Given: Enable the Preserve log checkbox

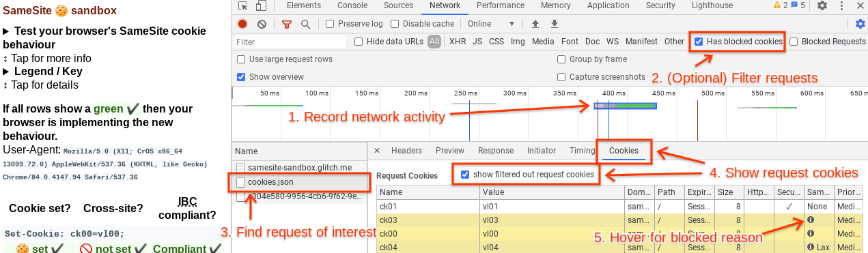Looking at the screenshot, I should click(330, 24).
